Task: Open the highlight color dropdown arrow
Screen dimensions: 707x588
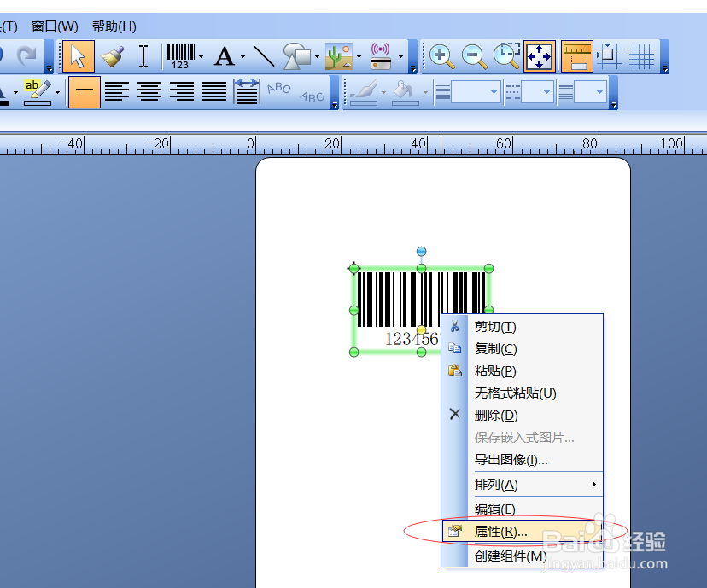Action: 57,93
